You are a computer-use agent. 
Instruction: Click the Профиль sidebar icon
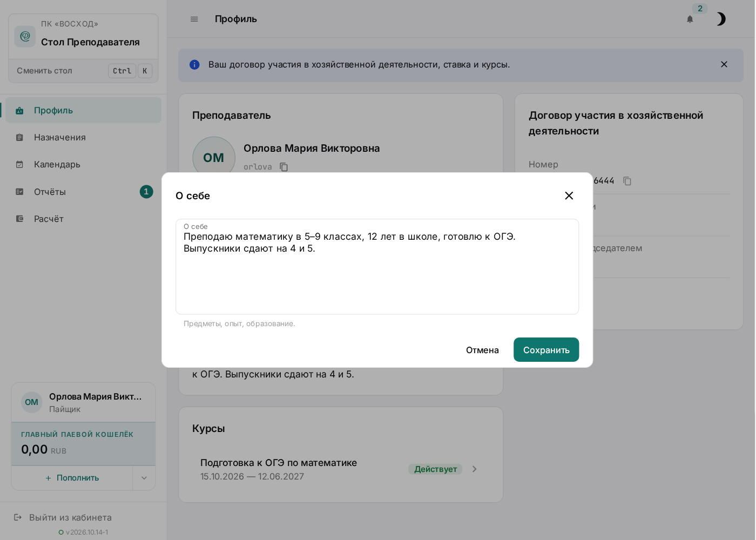click(19, 111)
